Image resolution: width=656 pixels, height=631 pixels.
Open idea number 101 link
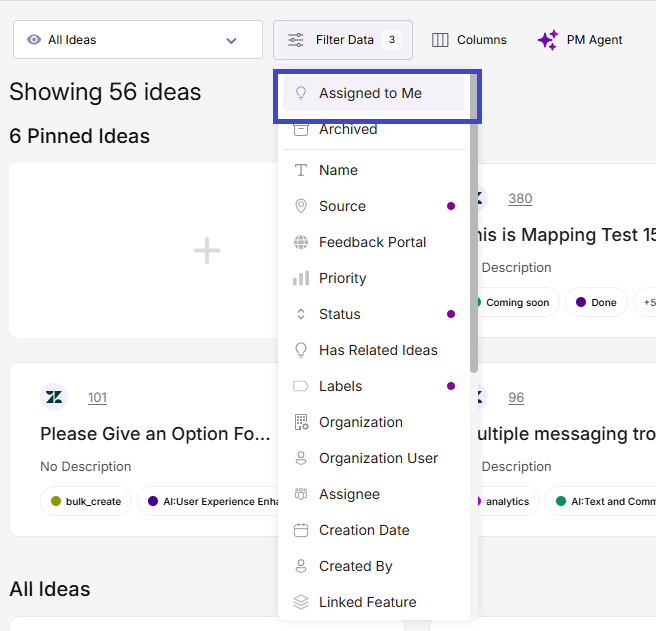[97, 398]
